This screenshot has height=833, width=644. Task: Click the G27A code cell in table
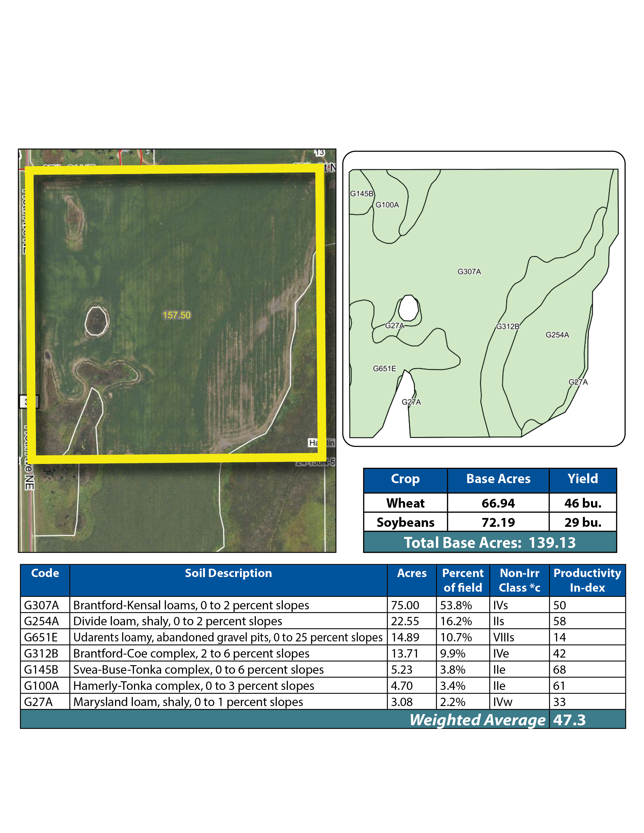tap(39, 702)
